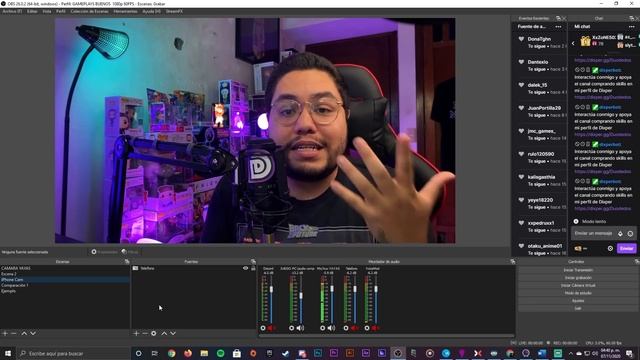This screenshot has height=360, width=640.
Task: Open the Editar menu
Action: pyautogui.click(x=32, y=11)
